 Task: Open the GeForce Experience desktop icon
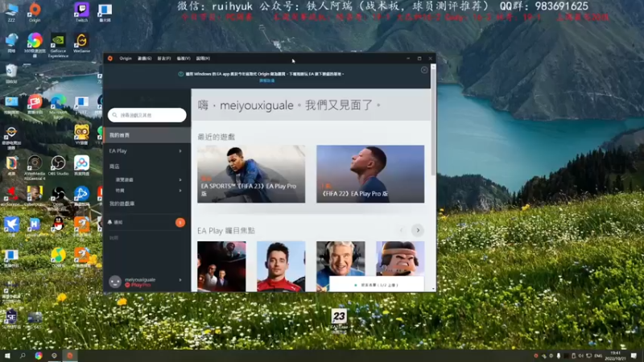(58, 44)
